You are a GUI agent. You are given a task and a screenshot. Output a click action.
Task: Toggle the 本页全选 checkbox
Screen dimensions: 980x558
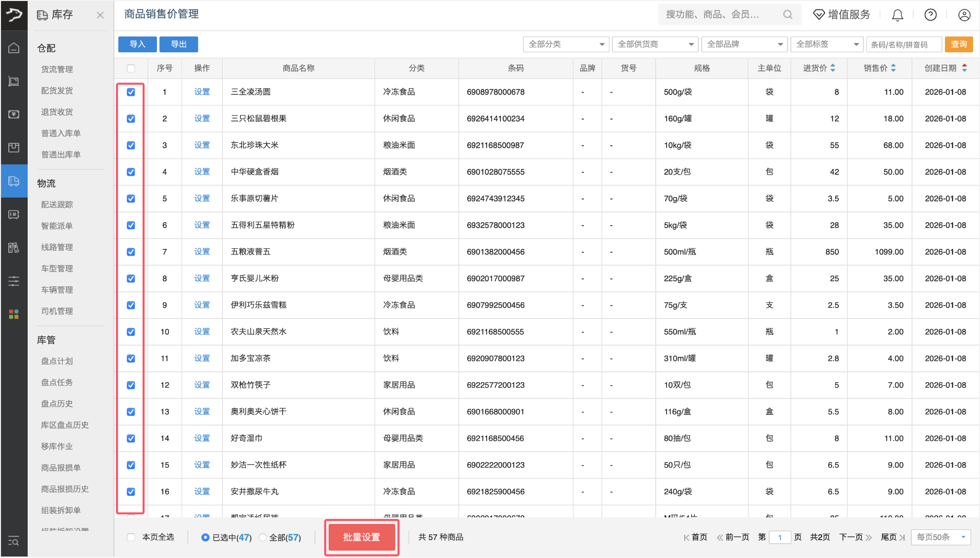(130, 537)
